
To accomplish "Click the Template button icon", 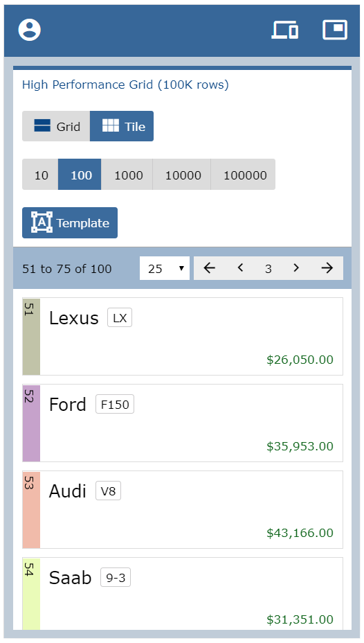I will [x=42, y=222].
